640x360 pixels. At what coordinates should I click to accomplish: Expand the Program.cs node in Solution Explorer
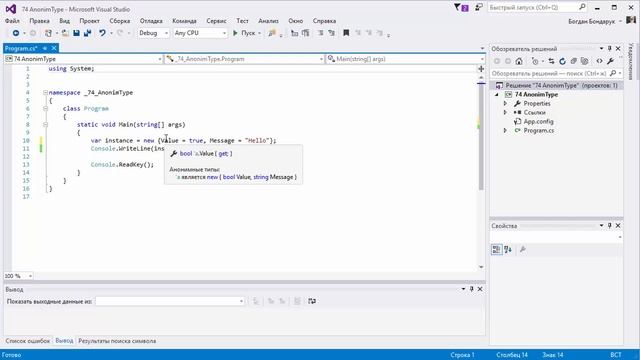coord(505,131)
